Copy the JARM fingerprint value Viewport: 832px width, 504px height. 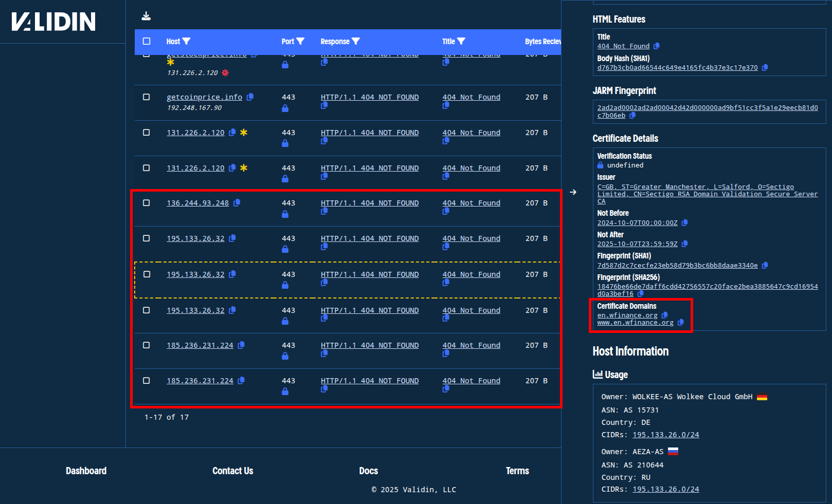click(632, 116)
